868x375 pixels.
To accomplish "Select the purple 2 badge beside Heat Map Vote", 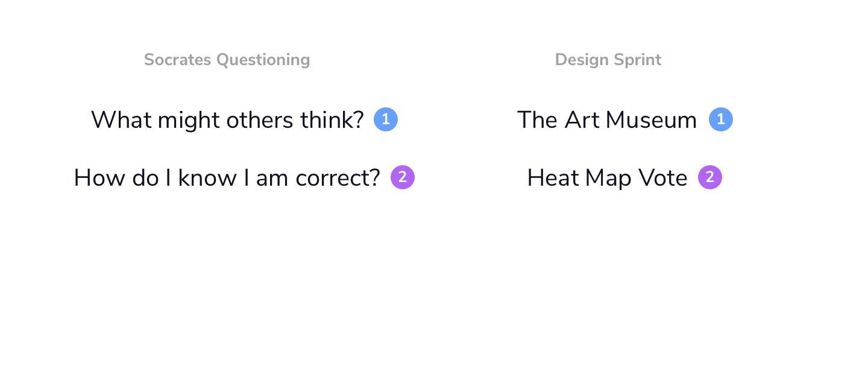I will (x=710, y=177).
